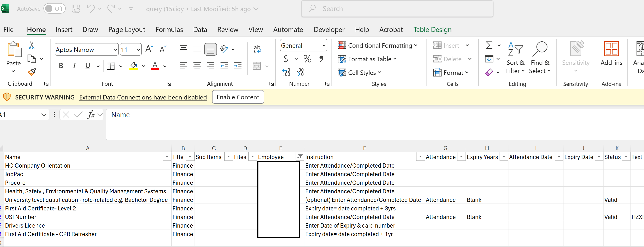Screen dimensions: 644x247
Task: Toggle Italic formatting
Action: pyautogui.click(x=74, y=66)
